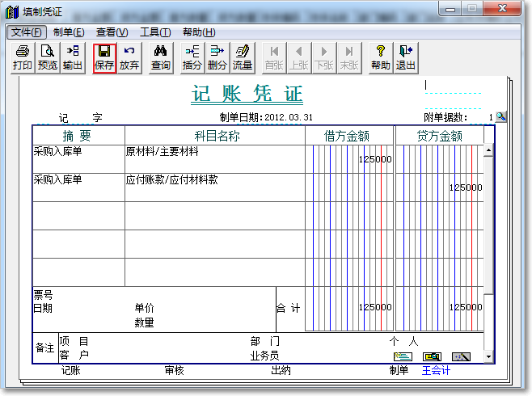Click the 业务员 label
Screen dimensions: 532x396
pos(264,356)
